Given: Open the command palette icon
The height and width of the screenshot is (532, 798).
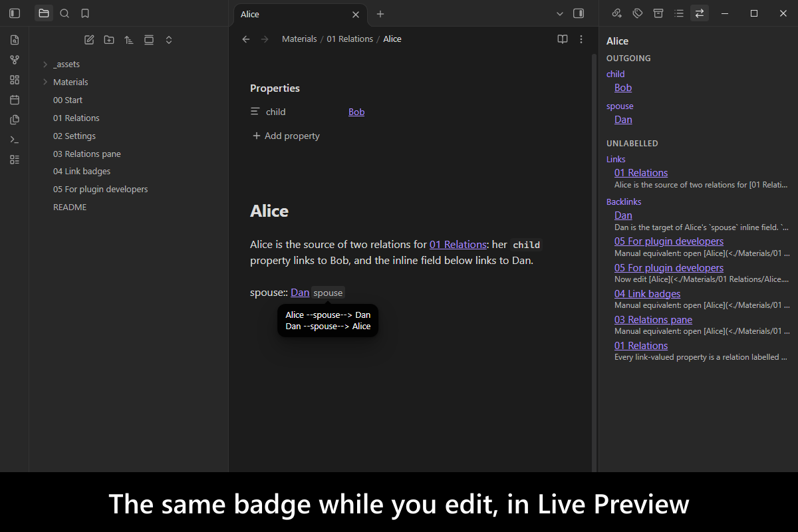Looking at the screenshot, I should point(15,140).
